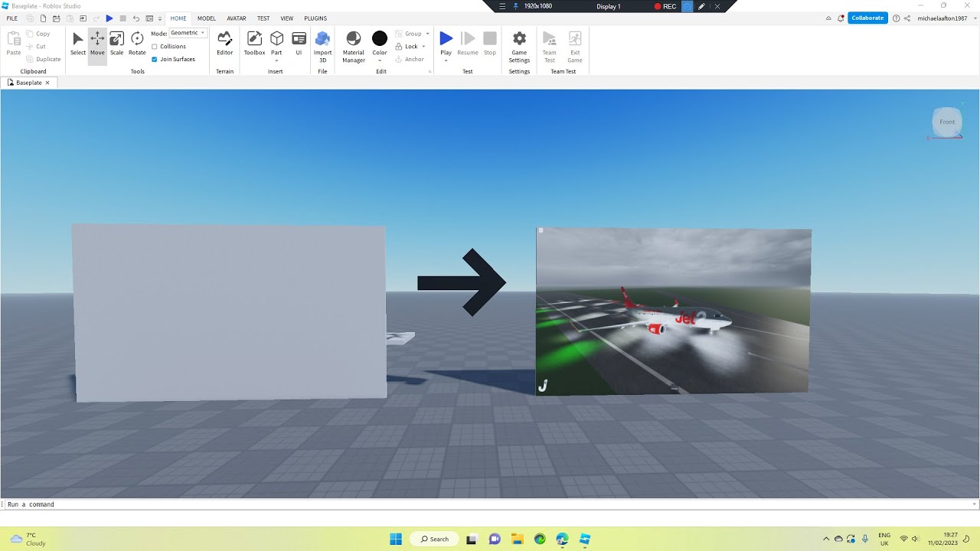Expand the command bar history dropdown
The width and height of the screenshot is (980, 551).
975,504
